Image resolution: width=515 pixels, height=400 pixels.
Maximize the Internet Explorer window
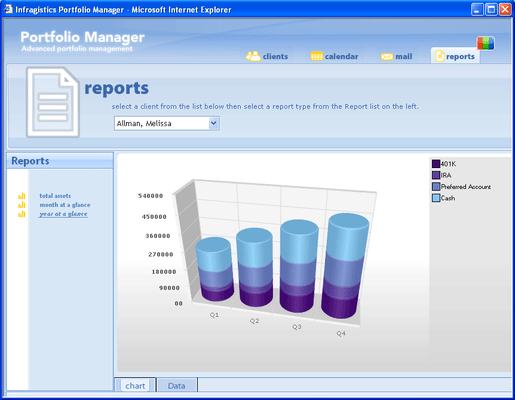(491, 9)
